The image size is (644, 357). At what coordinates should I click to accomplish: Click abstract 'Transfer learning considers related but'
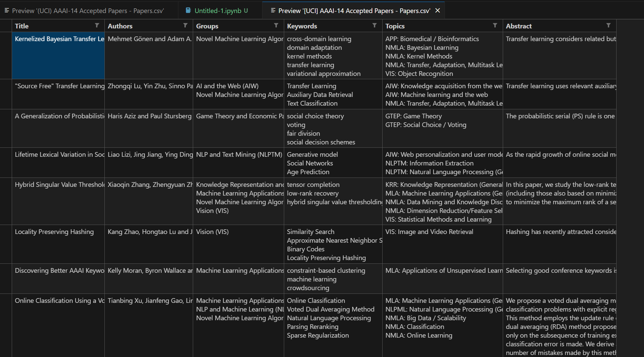(561, 39)
